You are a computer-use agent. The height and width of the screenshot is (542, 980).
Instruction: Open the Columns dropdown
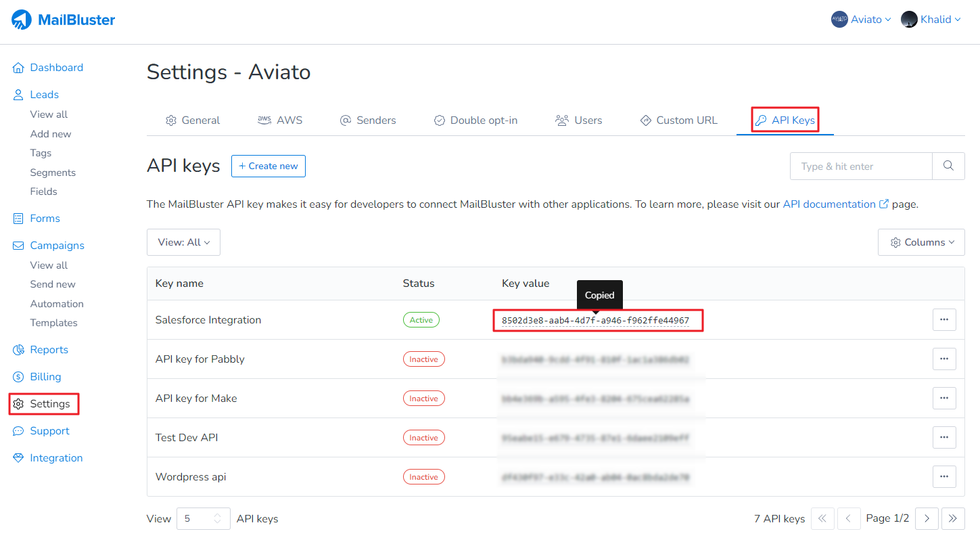[921, 242]
